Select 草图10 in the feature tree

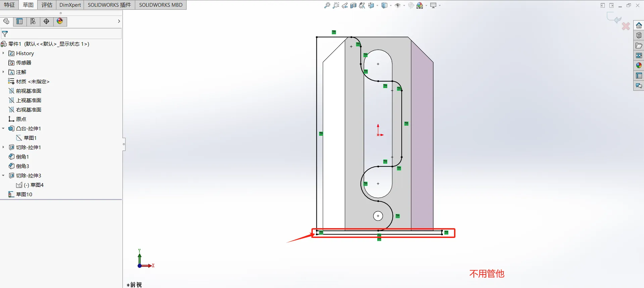point(20,194)
